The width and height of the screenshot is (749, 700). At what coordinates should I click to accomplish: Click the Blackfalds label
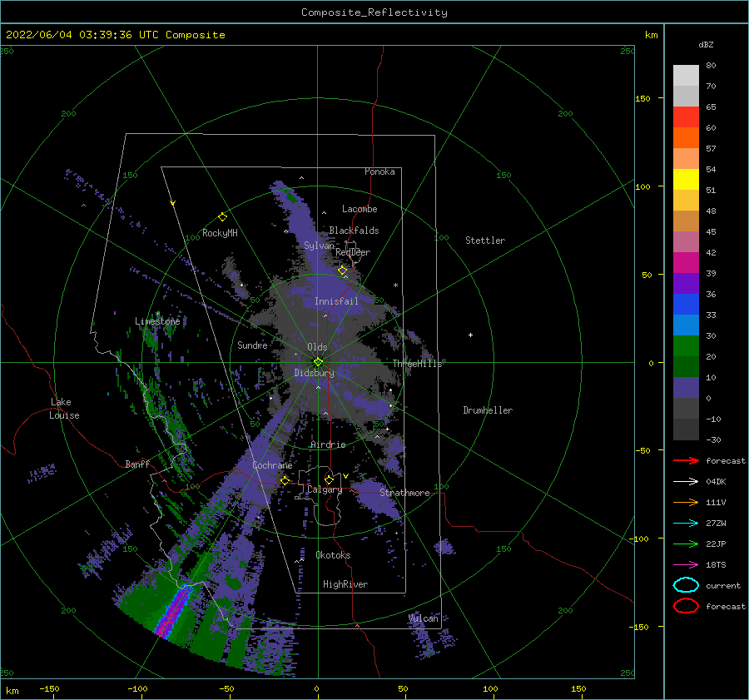point(354,231)
